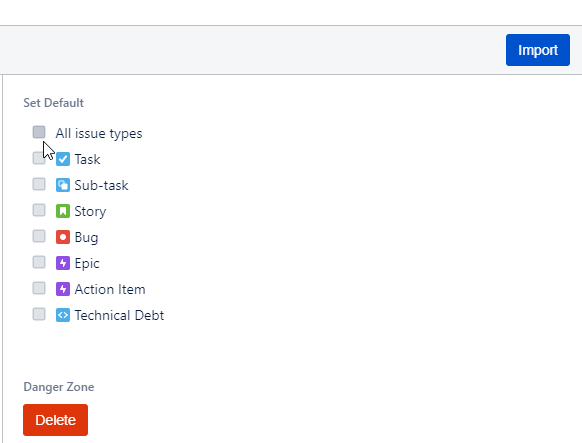Screen dimensions: 582x443
Task: Toggle the Story checkbox
Action: point(39,210)
